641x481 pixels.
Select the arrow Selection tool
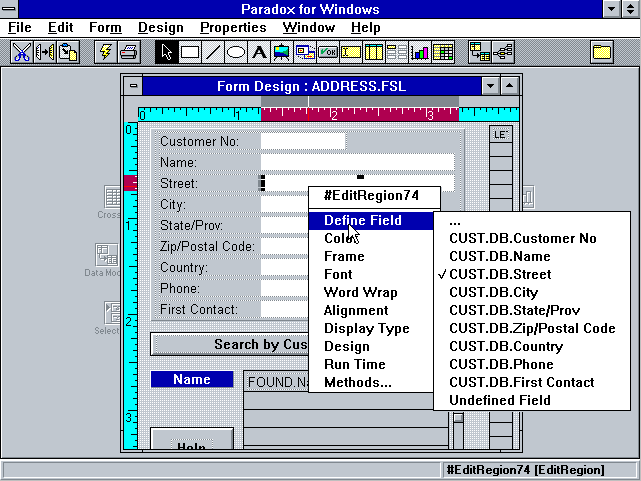(166, 52)
